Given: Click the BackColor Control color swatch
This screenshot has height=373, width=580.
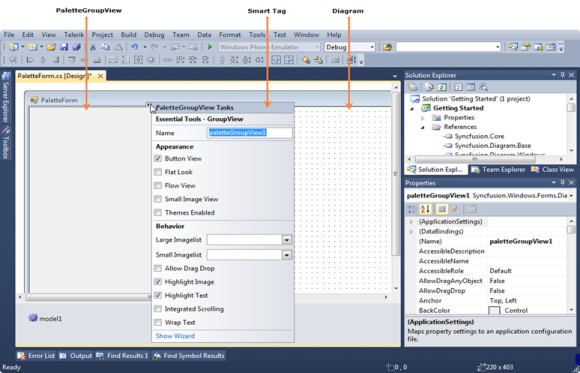Looking at the screenshot, I should 494,310.
